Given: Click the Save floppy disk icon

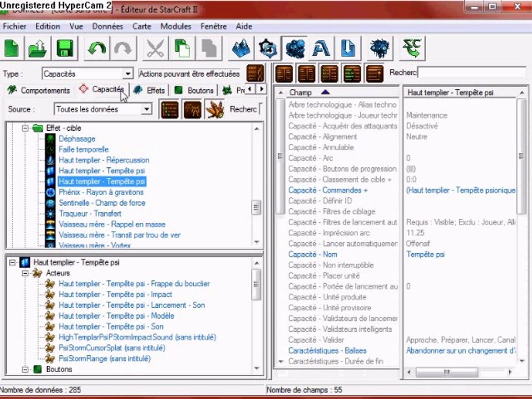Looking at the screenshot, I should pyautogui.click(x=64, y=48).
